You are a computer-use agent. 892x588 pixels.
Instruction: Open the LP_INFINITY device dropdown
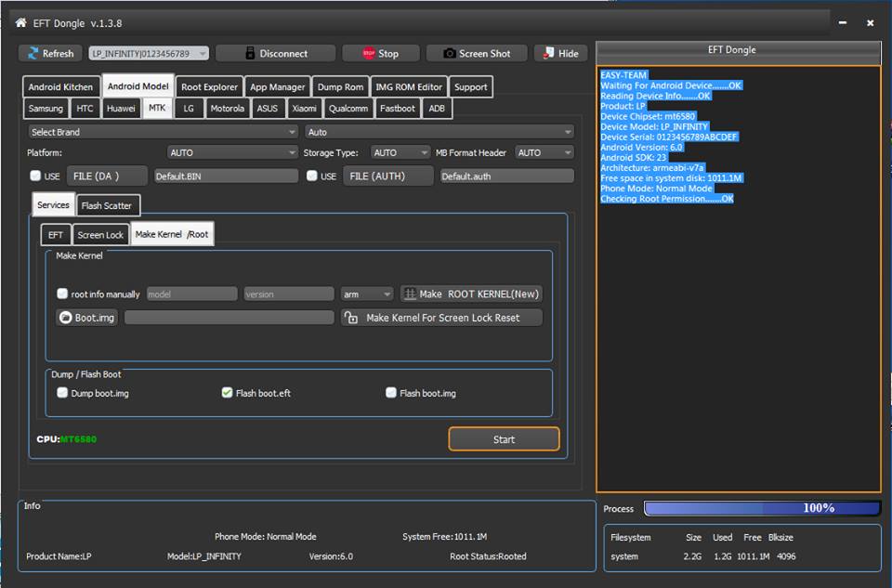pos(149,54)
